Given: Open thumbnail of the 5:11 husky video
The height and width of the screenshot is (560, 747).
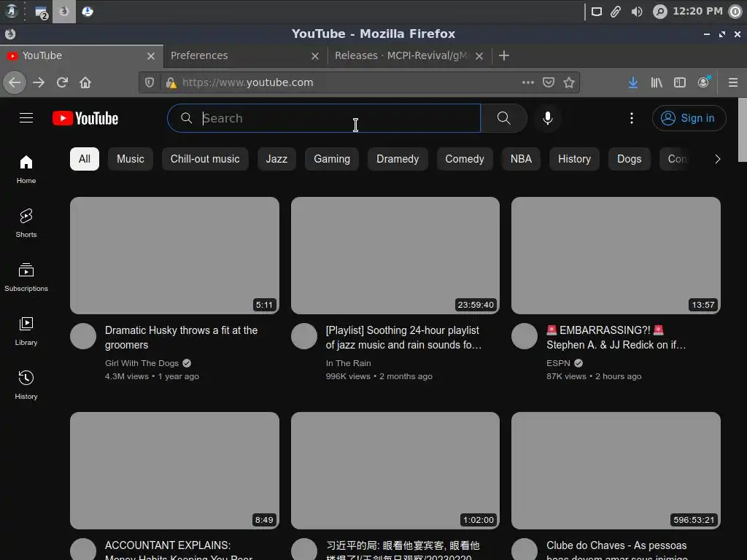Looking at the screenshot, I should click(174, 256).
